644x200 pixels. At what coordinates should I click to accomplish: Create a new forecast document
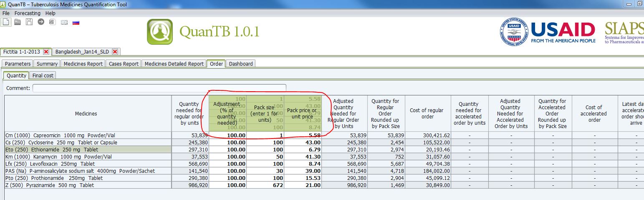(x=6, y=22)
